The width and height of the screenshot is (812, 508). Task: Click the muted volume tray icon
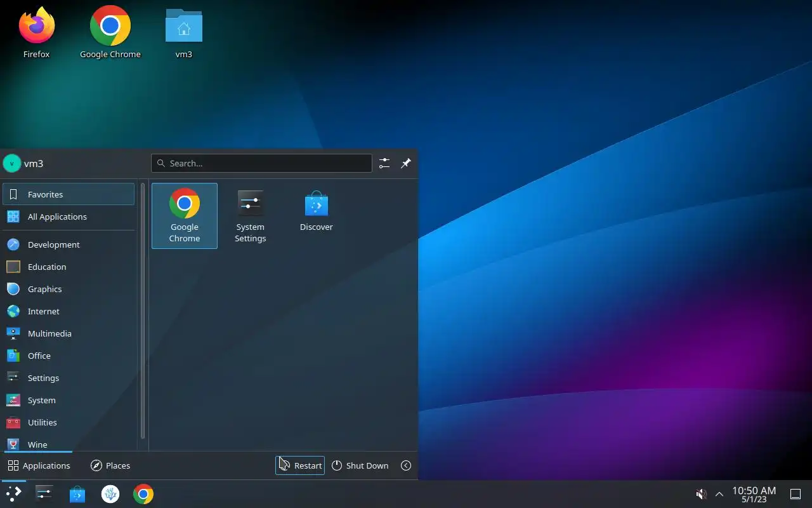701,494
